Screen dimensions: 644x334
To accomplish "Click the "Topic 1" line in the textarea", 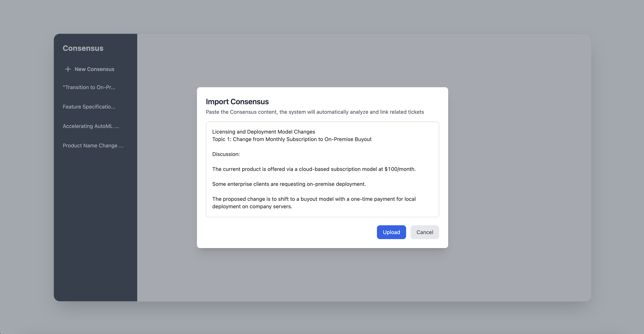I will [292, 139].
